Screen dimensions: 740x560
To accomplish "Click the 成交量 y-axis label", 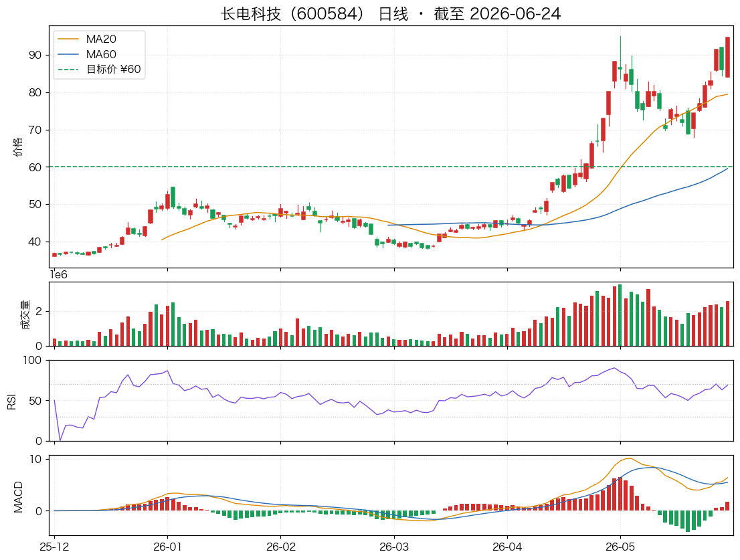I will [x=25, y=314].
